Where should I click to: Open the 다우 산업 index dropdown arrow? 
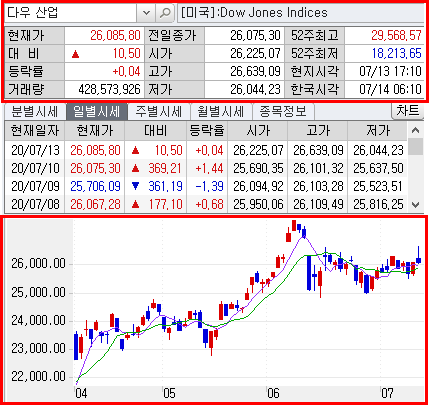(146, 13)
